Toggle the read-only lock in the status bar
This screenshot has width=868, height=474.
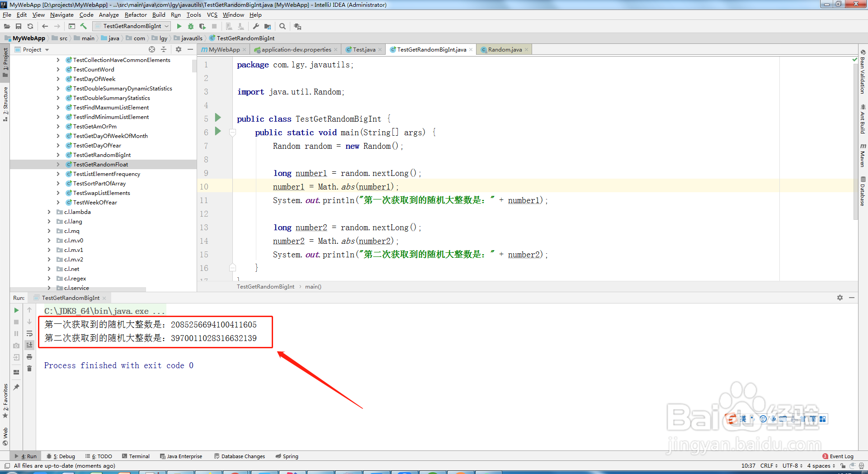[843, 466]
